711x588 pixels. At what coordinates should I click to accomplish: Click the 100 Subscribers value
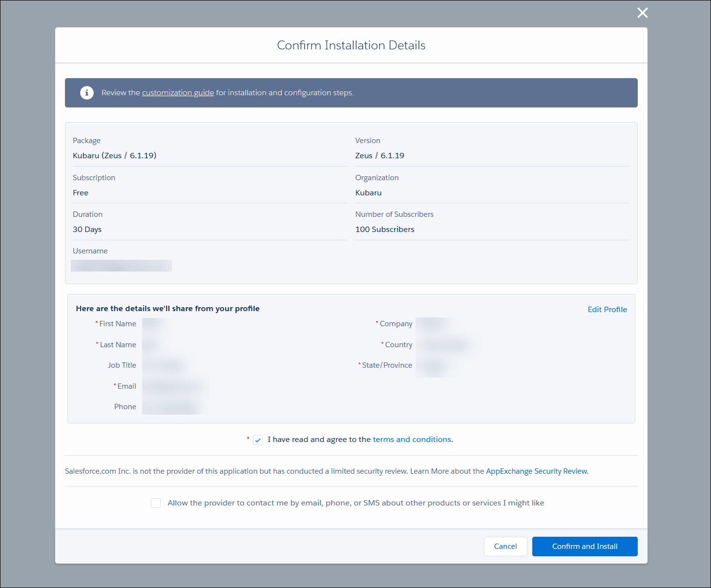tap(384, 230)
